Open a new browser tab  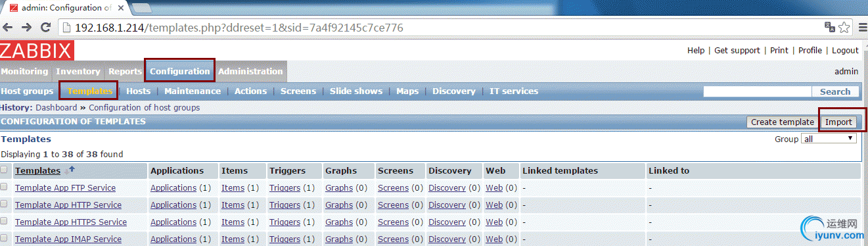point(143,8)
